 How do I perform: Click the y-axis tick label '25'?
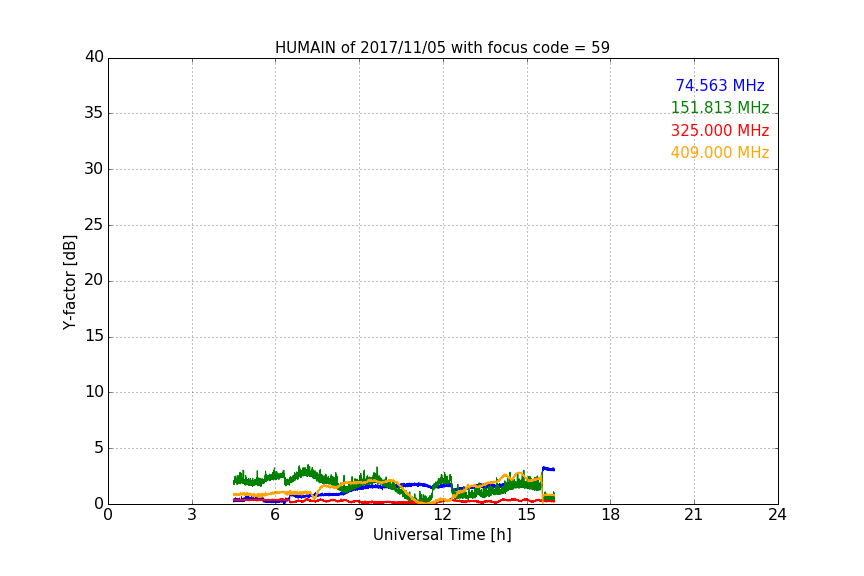coord(94,225)
